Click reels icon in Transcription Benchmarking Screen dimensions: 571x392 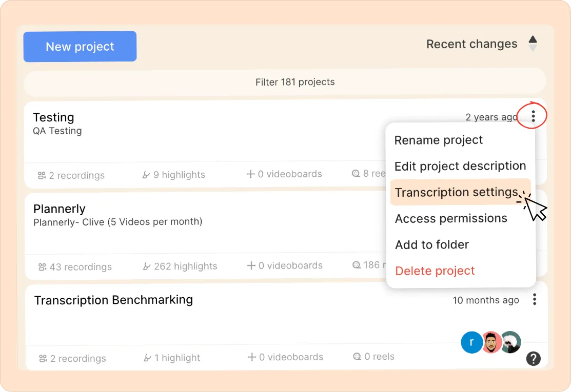coord(357,357)
